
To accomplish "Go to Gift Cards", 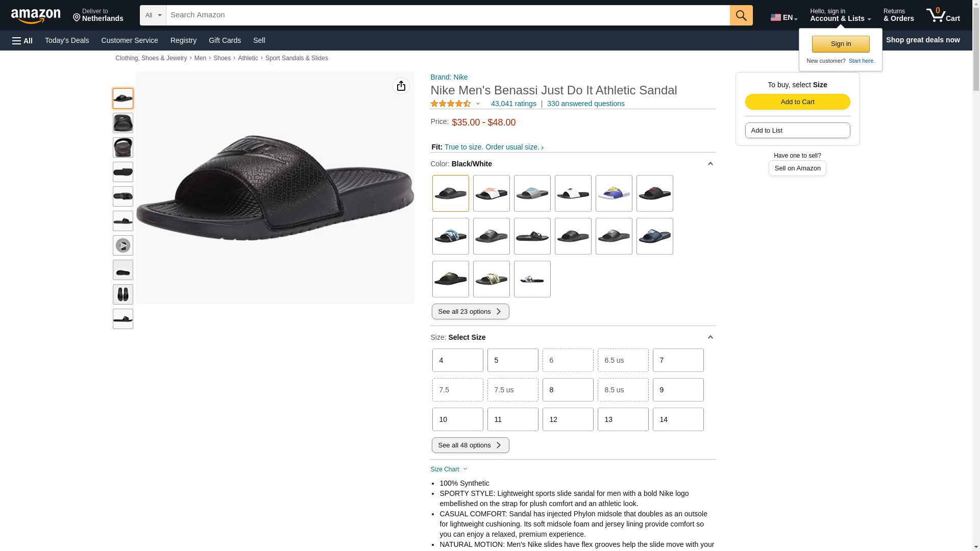I will (x=225, y=40).
